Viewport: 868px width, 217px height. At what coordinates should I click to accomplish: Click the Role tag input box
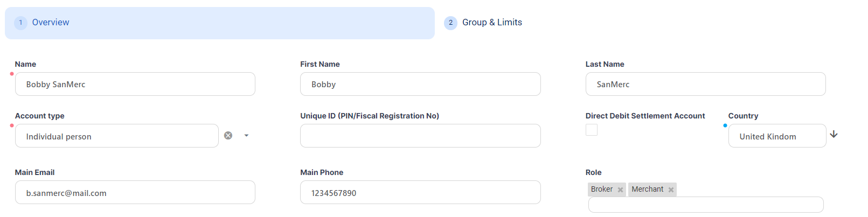(x=705, y=205)
